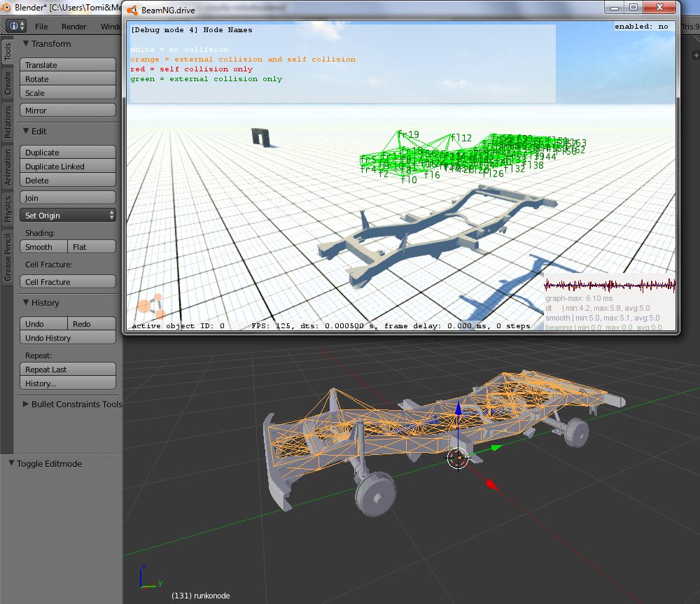This screenshot has width=700, height=604.
Task: Set shading to Smooth
Action: pos(43,247)
